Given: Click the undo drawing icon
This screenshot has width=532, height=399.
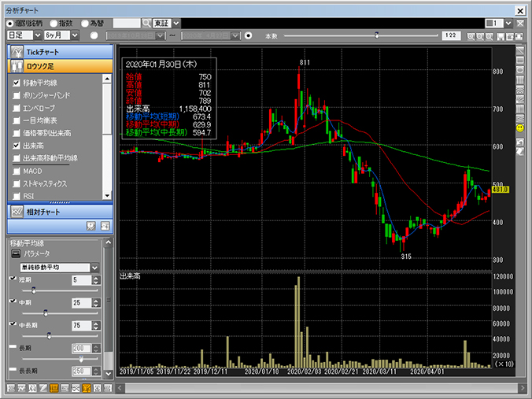Looking at the screenshot, I should tap(519, 142).
